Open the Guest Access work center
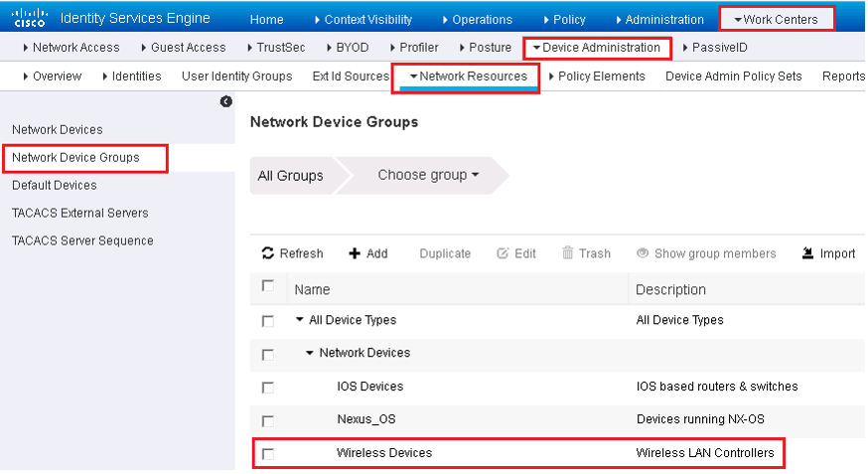 click(183, 48)
